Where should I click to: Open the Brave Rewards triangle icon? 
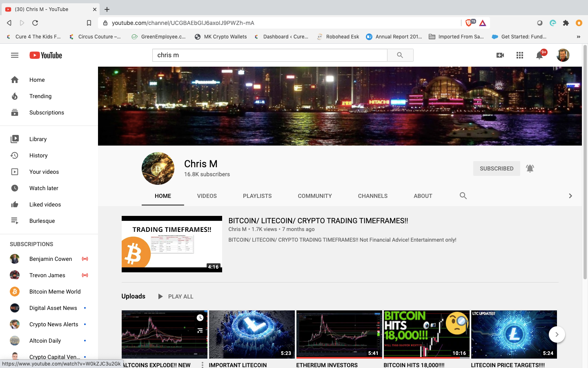tap(483, 23)
